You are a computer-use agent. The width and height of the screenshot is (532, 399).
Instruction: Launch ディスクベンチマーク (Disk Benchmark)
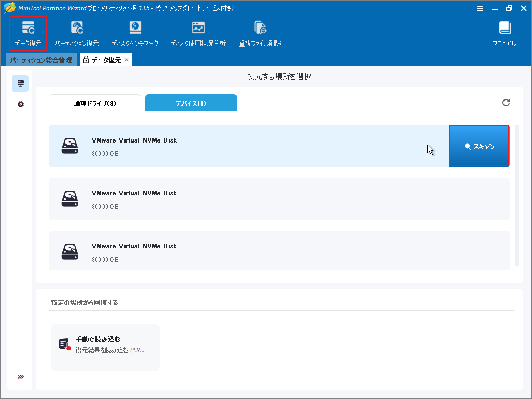[135, 32]
